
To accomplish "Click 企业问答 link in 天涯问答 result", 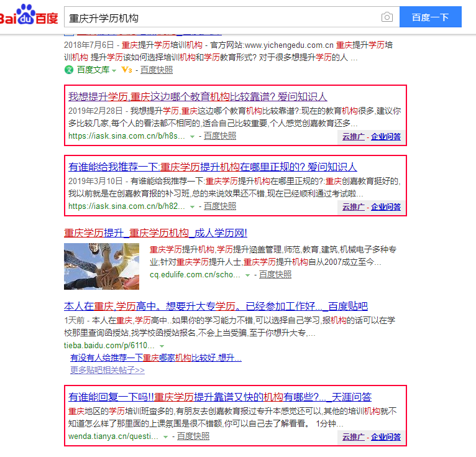I will pyautogui.click(x=385, y=437).
